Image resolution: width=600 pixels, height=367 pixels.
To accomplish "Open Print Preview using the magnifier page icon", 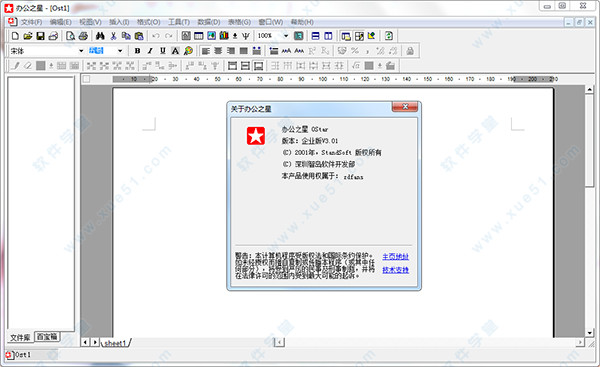I will click(70, 36).
